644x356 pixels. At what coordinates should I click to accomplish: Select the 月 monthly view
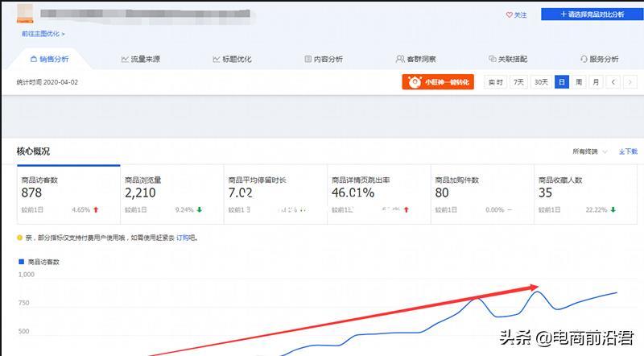click(x=596, y=82)
